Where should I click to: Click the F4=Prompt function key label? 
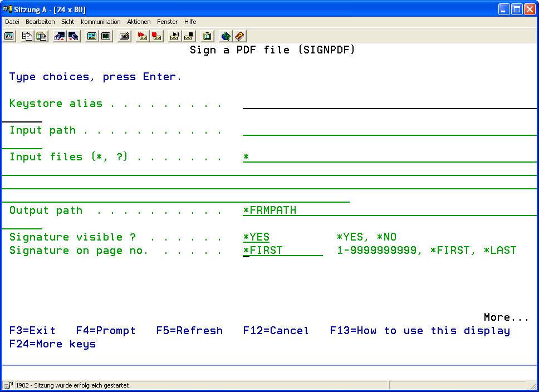pos(106,331)
